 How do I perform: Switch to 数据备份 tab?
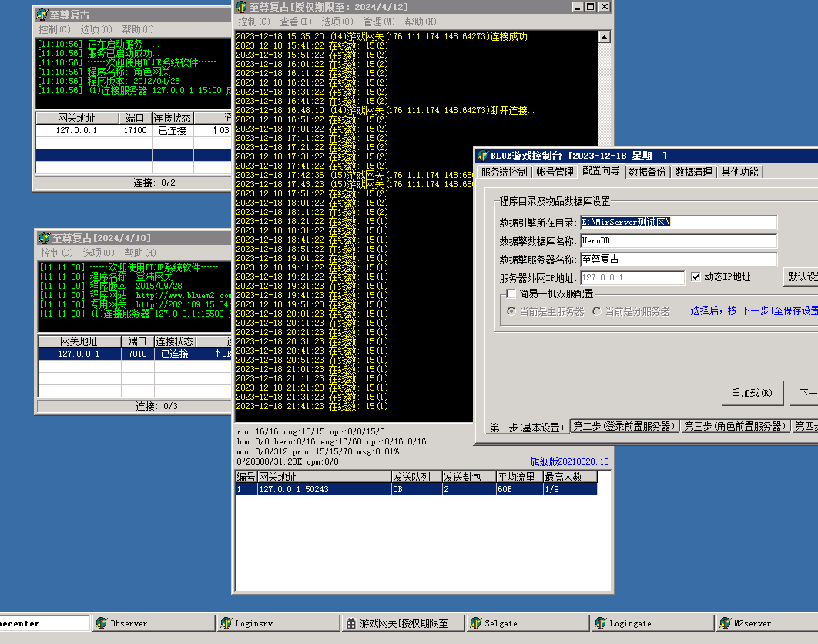point(648,172)
